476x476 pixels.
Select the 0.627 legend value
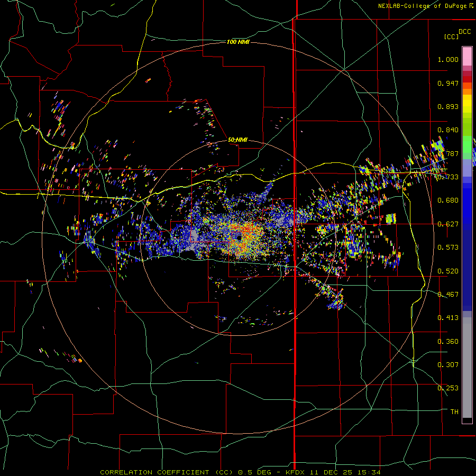(x=448, y=224)
